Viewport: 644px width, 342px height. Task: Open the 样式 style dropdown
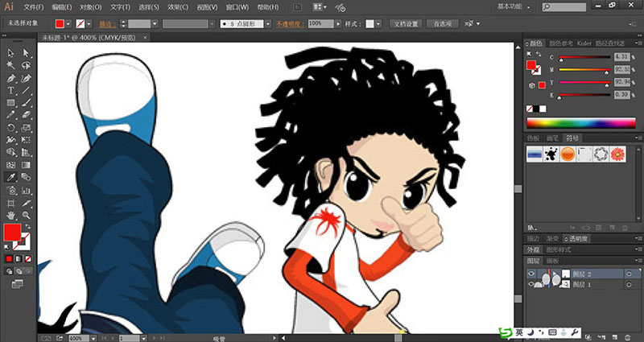tap(378, 24)
